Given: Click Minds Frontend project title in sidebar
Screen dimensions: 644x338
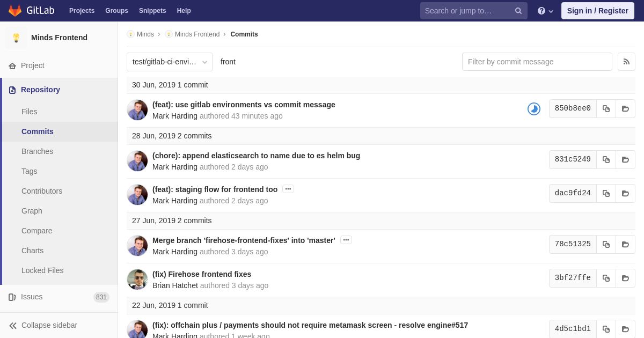Looking at the screenshot, I should (59, 38).
